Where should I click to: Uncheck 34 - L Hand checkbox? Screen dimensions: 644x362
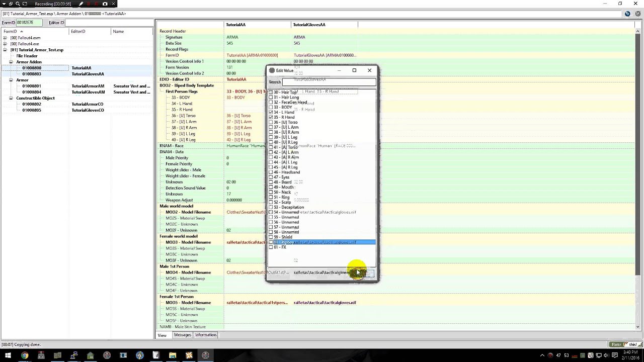click(271, 112)
